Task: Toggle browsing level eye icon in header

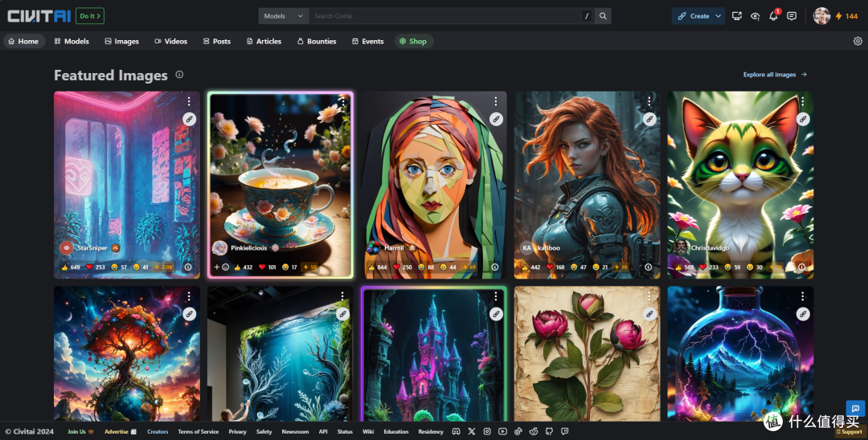Action: (755, 16)
